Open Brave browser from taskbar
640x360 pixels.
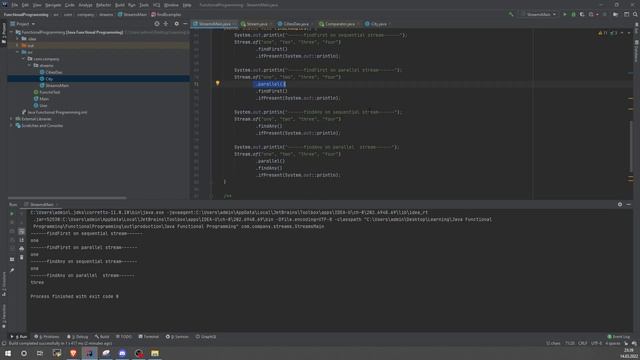coord(73,353)
